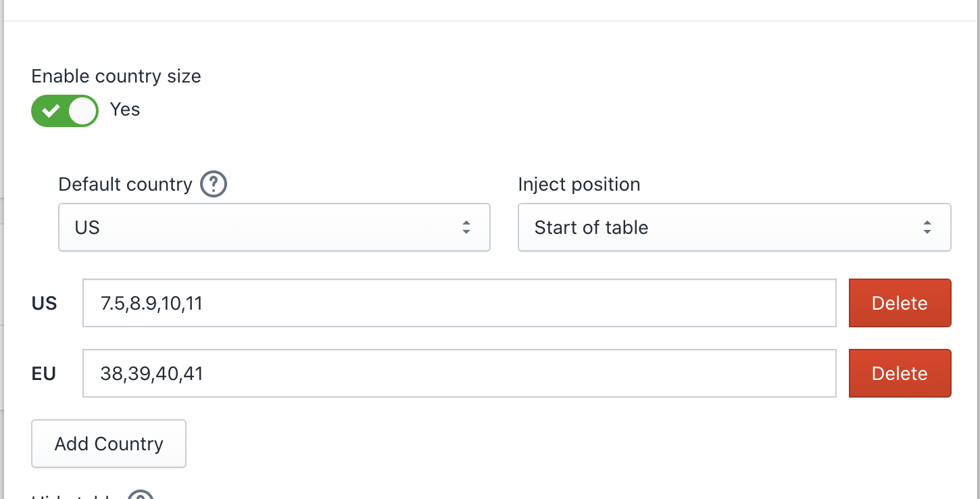
Task: Focus the US sizes input field
Action: tap(460, 303)
